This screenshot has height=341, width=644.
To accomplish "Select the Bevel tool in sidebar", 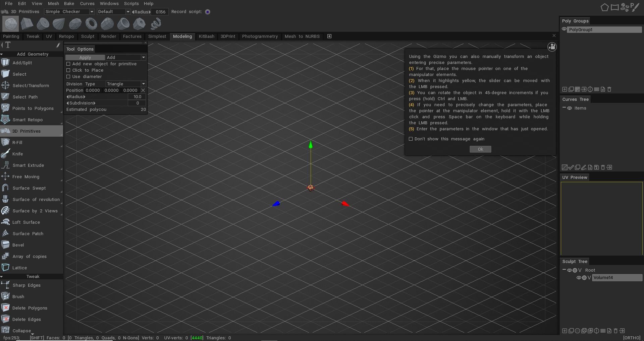I will pyautogui.click(x=18, y=245).
